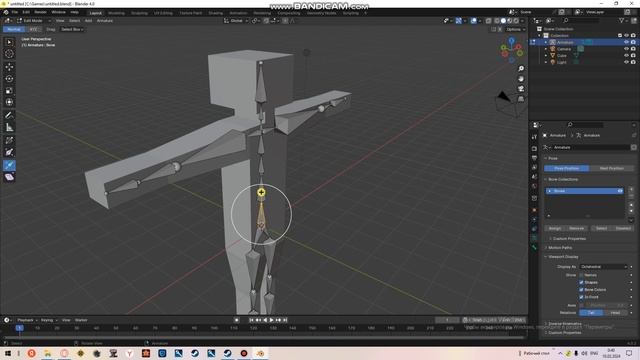Click the pan hand viewport icon
The width and height of the screenshot is (640, 360).
pos(521,79)
